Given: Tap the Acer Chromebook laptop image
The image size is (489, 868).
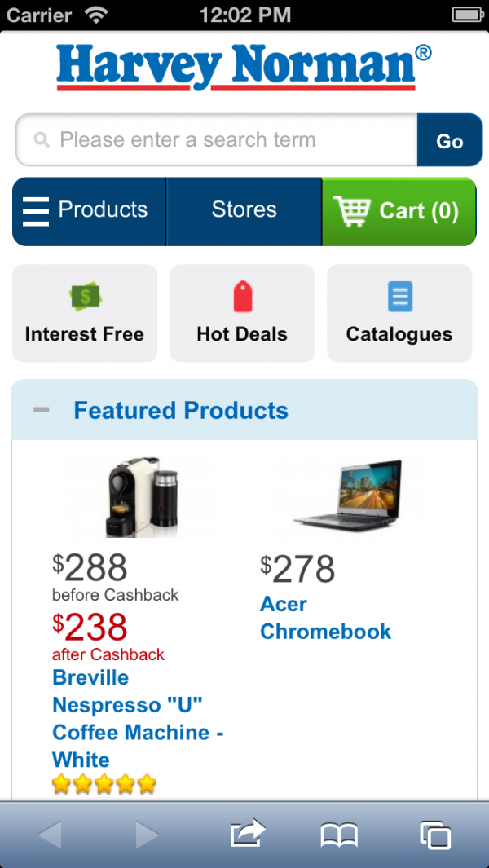Looking at the screenshot, I should point(349,494).
